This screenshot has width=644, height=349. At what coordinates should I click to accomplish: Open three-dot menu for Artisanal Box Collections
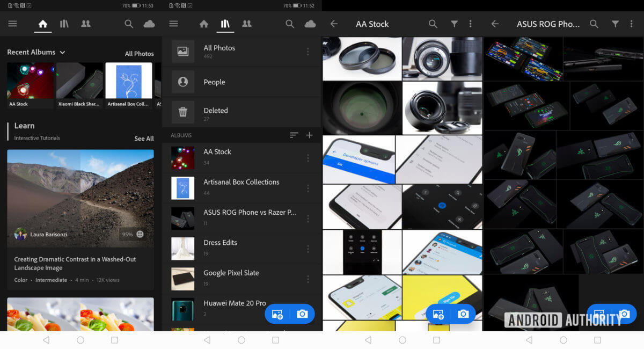coord(308,188)
